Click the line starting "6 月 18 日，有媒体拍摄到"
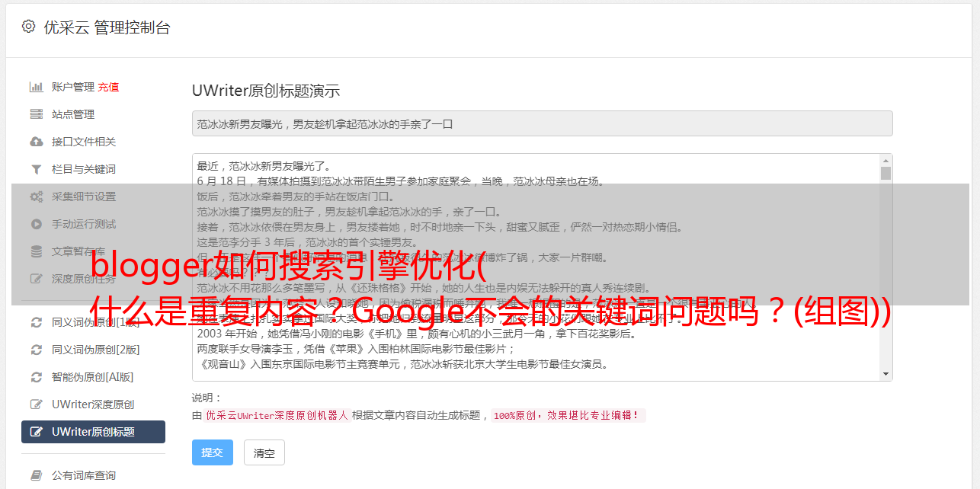This screenshot has height=489, width=980. click(400, 181)
